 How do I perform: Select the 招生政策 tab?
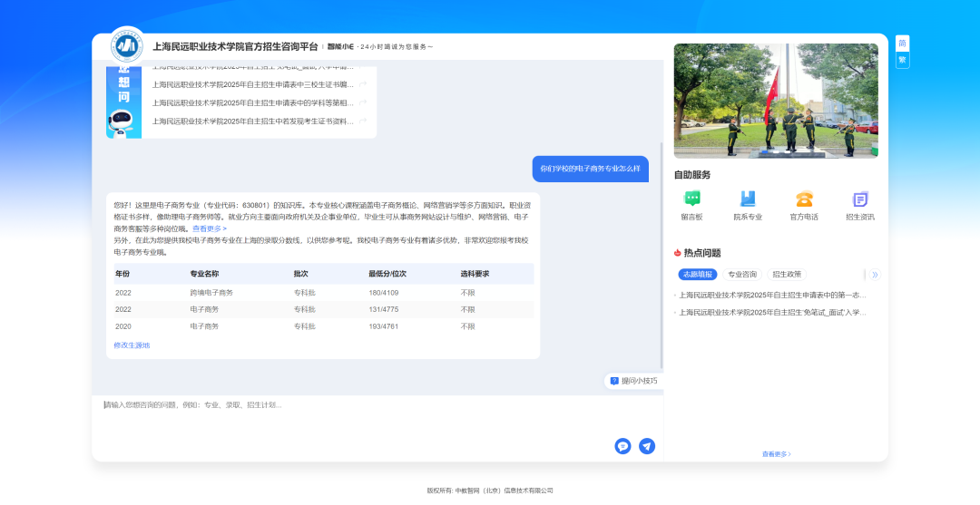coord(786,275)
